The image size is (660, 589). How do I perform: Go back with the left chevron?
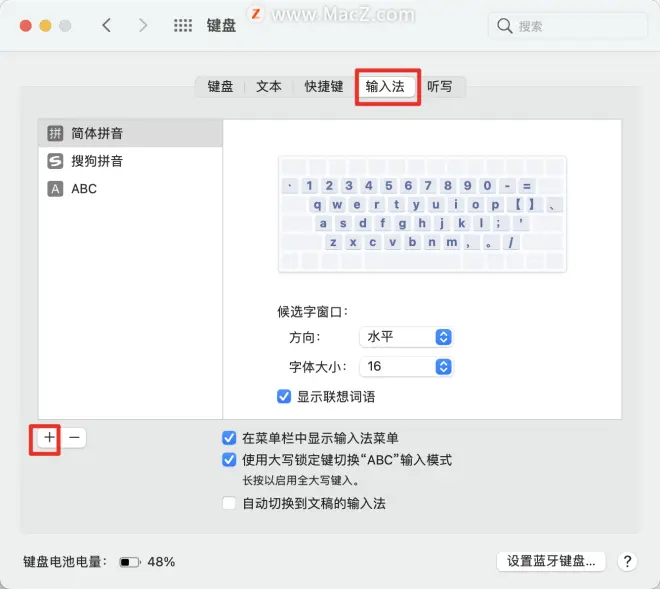point(106,25)
